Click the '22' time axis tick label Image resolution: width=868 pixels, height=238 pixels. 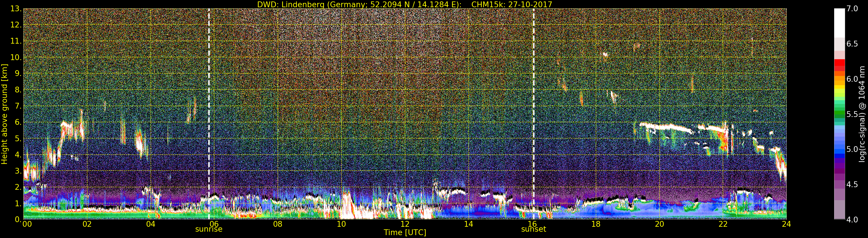723,224
